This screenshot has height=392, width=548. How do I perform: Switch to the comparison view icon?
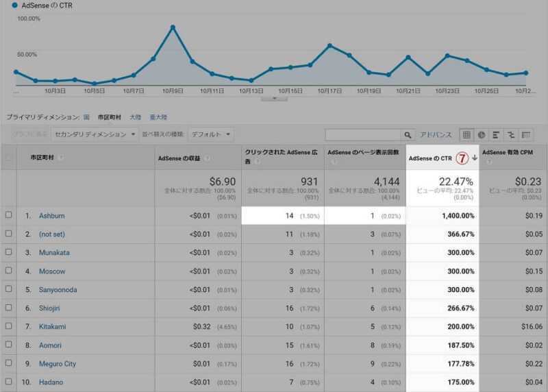tap(511, 134)
